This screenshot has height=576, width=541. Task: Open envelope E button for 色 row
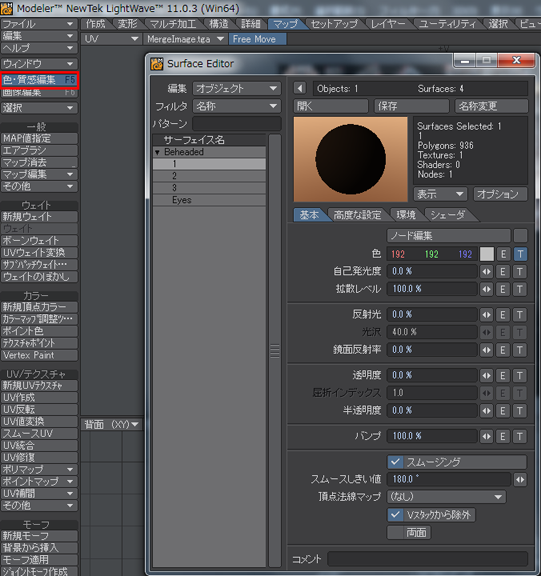503,254
